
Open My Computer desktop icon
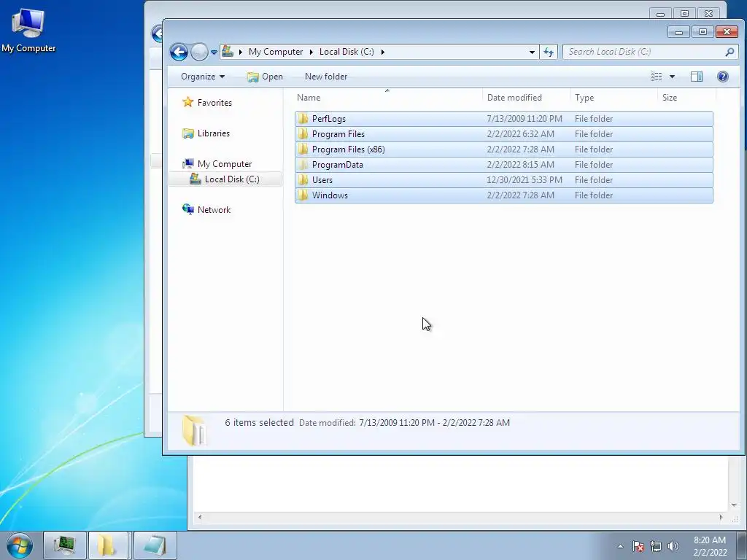pos(28,30)
